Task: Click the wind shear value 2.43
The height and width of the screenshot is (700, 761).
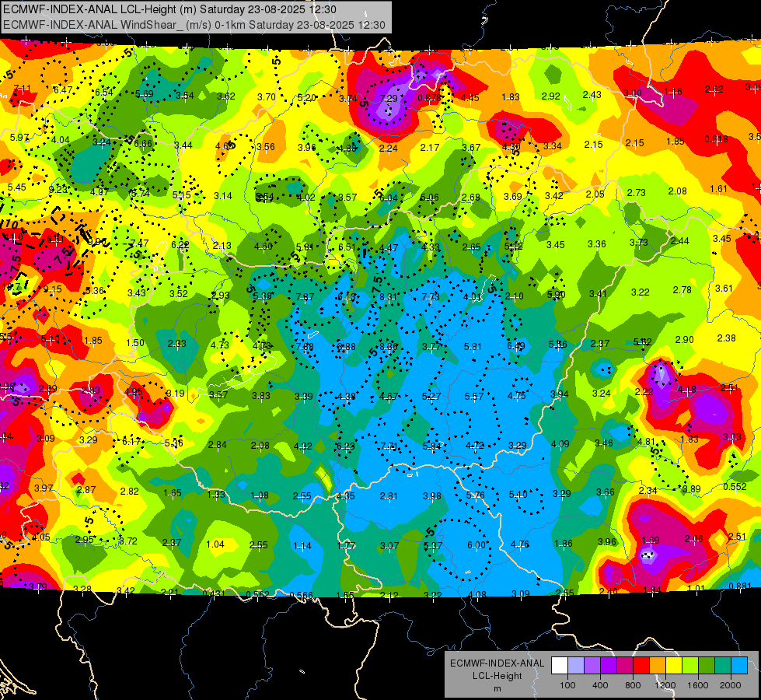Action: [x=592, y=95]
